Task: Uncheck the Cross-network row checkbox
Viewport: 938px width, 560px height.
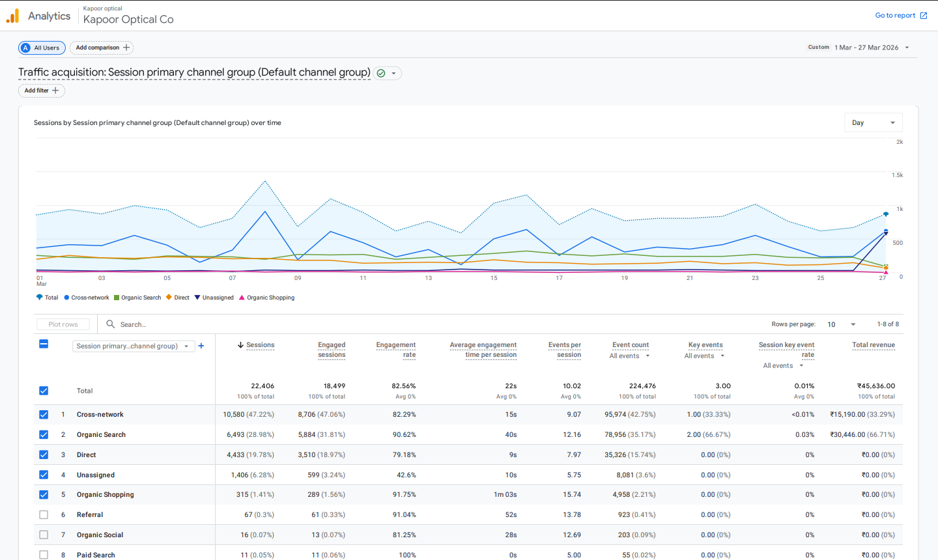Action: (43, 414)
